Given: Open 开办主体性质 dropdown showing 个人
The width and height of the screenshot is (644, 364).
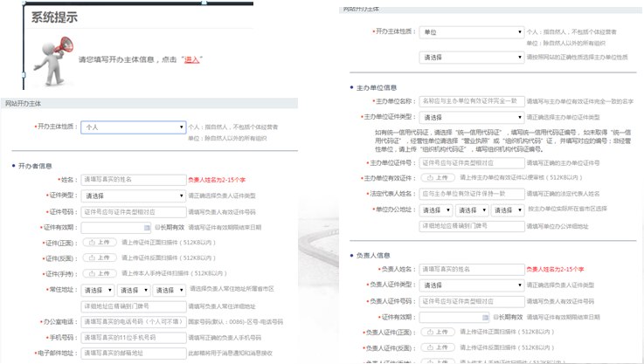Looking at the screenshot, I should pos(134,127).
